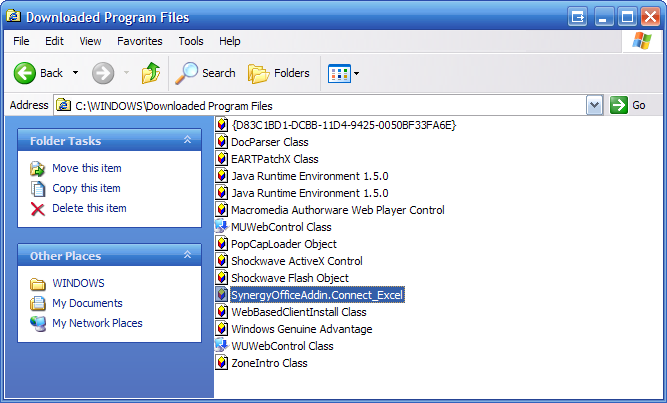667x403 pixels.
Task: Click the Views grid icon
Action: (339, 73)
